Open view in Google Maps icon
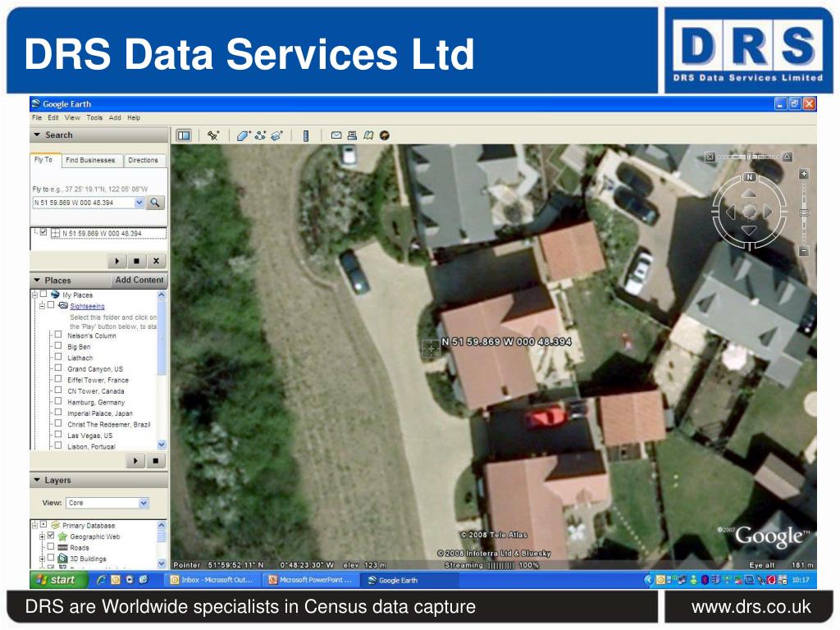 tap(368, 135)
